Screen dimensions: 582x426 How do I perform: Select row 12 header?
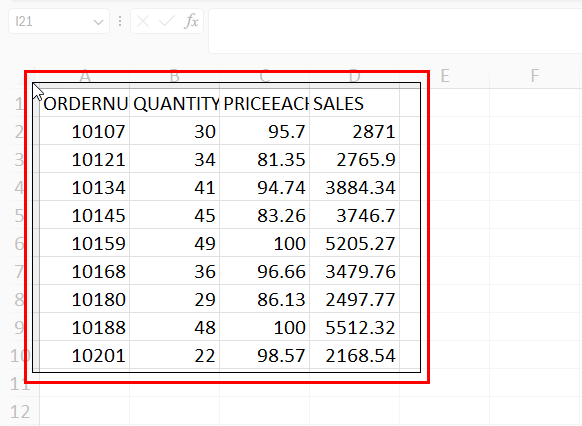(x=20, y=412)
